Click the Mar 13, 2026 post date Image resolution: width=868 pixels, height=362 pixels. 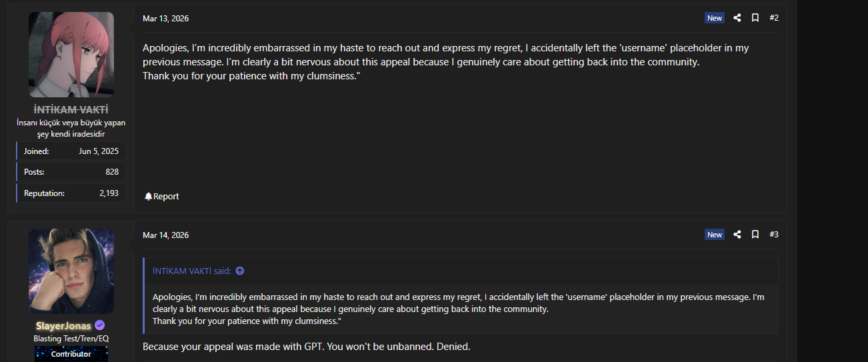165,19
